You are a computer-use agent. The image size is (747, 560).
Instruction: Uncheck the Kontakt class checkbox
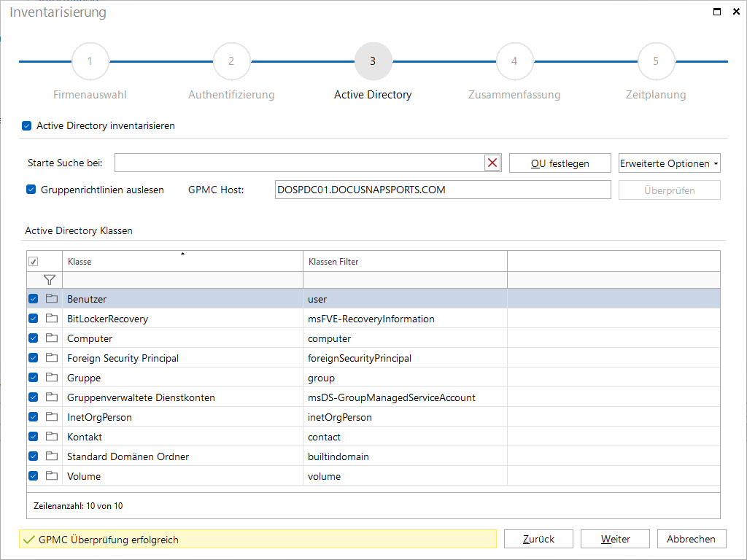point(33,436)
